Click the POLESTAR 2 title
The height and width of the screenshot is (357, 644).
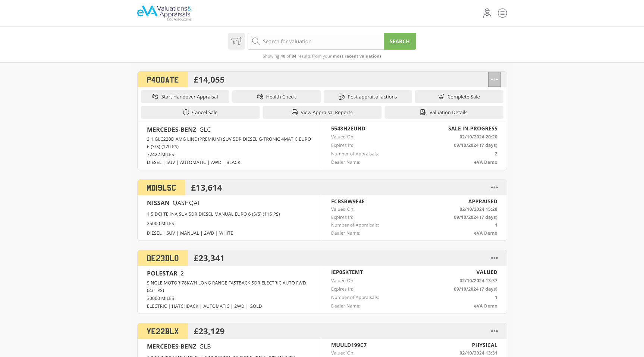(165, 273)
